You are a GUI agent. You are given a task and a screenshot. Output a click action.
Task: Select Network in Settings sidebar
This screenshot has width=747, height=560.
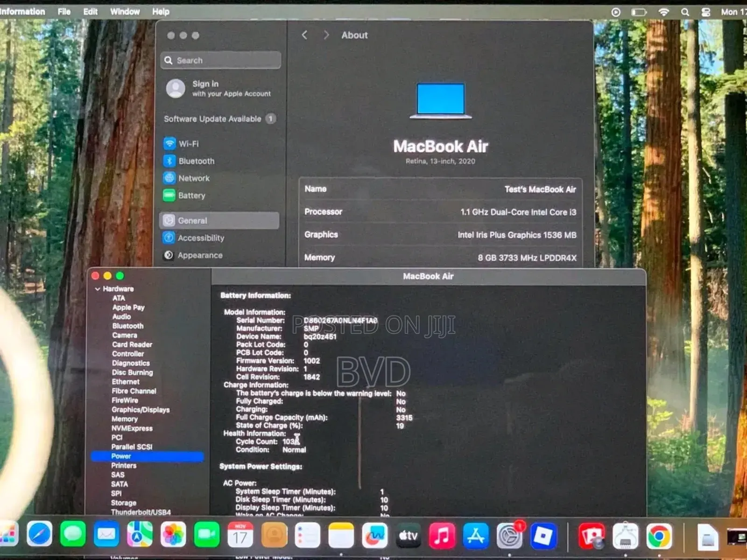(x=220, y=178)
